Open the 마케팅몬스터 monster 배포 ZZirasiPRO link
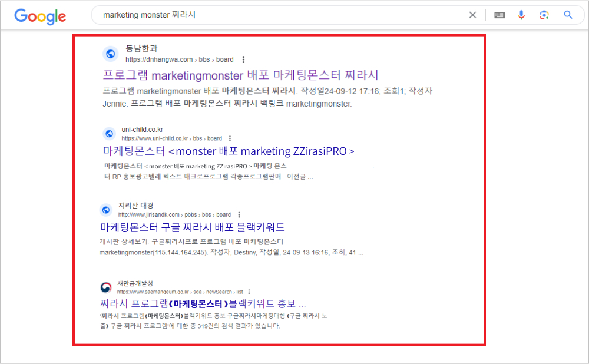Screen dimensions: 589x364 (229, 151)
